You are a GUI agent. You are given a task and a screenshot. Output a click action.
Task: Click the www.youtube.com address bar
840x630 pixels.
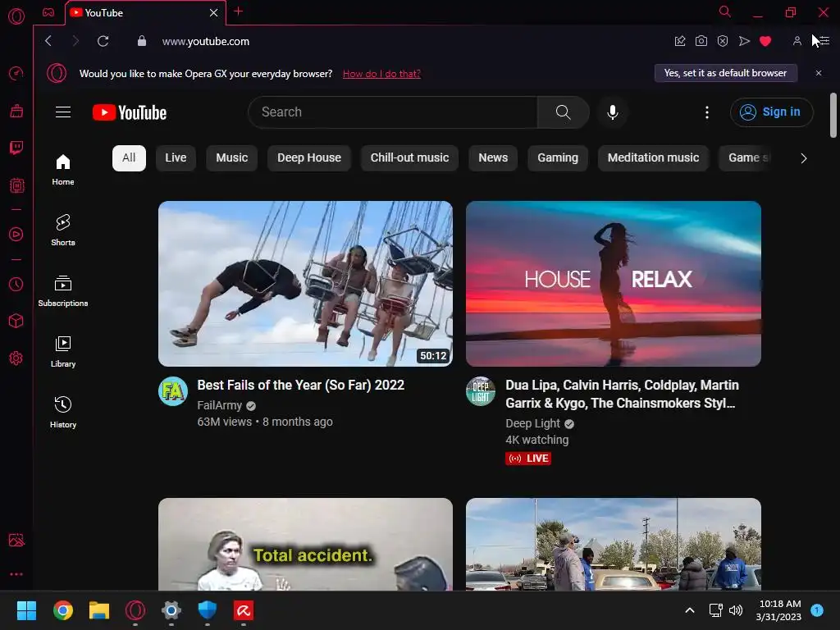click(x=206, y=41)
